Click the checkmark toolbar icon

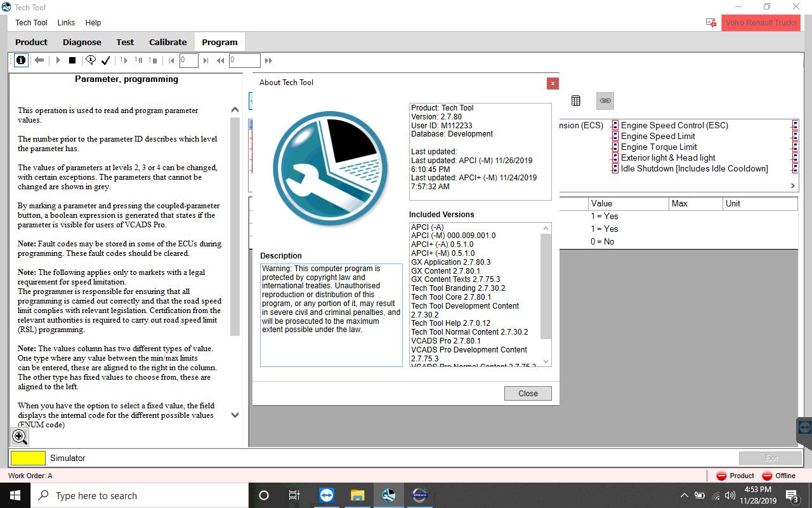point(106,60)
